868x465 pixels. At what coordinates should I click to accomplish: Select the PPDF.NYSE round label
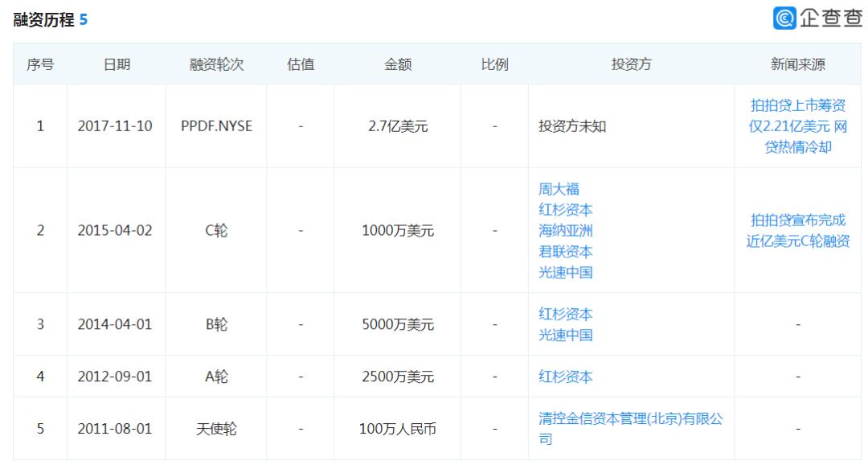point(215,125)
